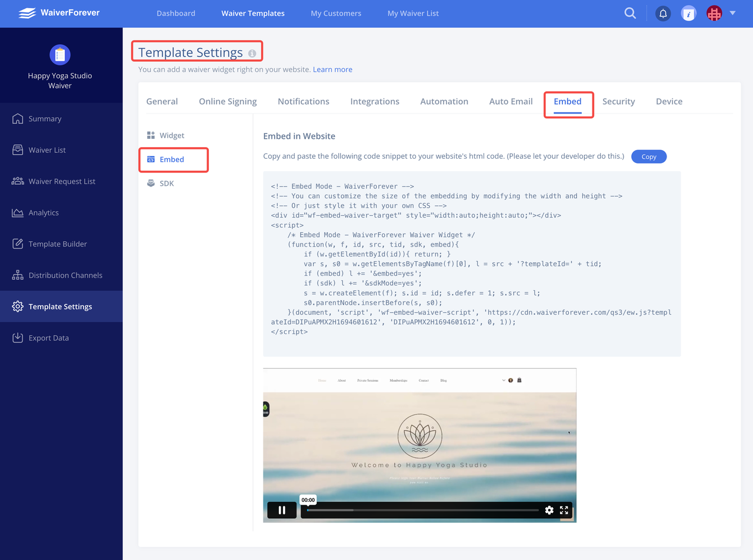Open My Waiver List page
The width and height of the screenshot is (753, 560).
click(413, 13)
